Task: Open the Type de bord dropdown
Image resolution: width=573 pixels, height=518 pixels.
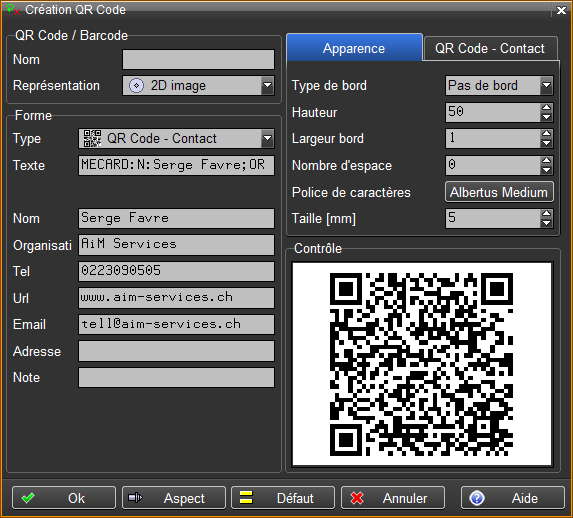Action: coord(546,86)
